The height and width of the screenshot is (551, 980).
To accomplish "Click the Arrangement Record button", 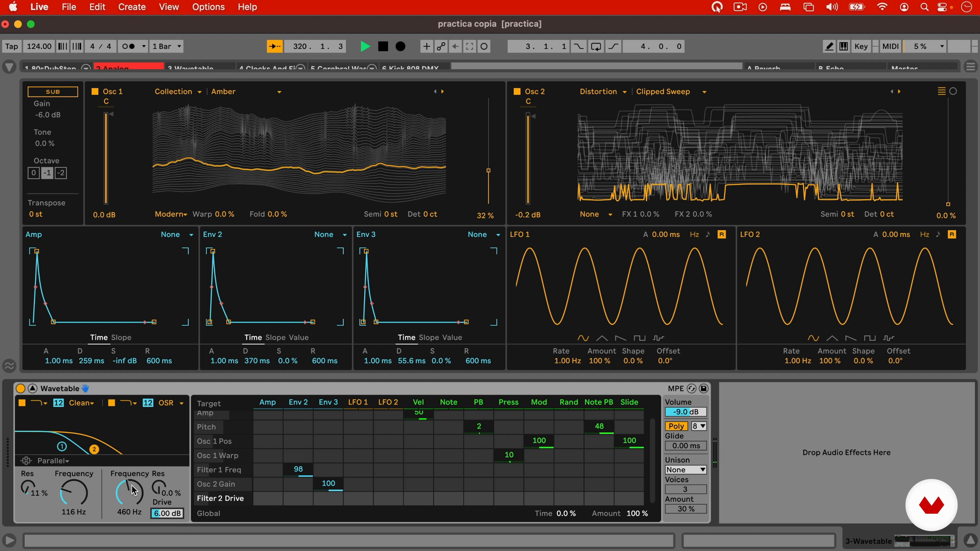I will coord(401,46).
